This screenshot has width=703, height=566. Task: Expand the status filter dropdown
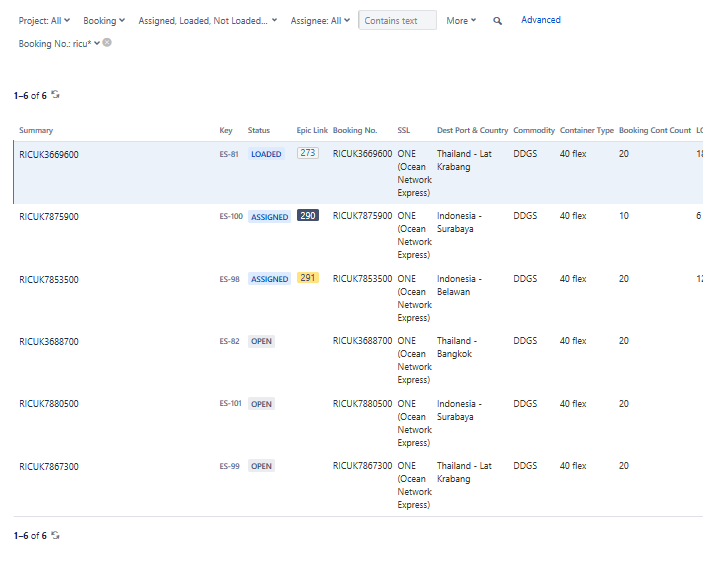208,20
